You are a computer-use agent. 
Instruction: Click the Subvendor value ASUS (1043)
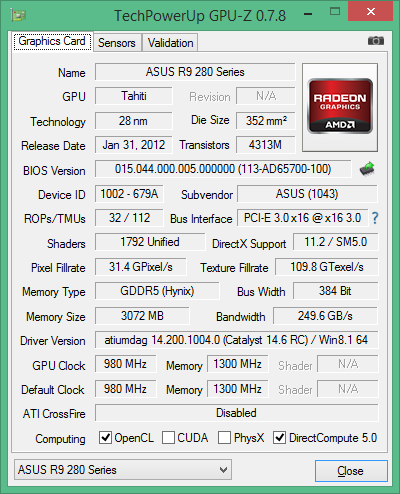coord(307,194)
